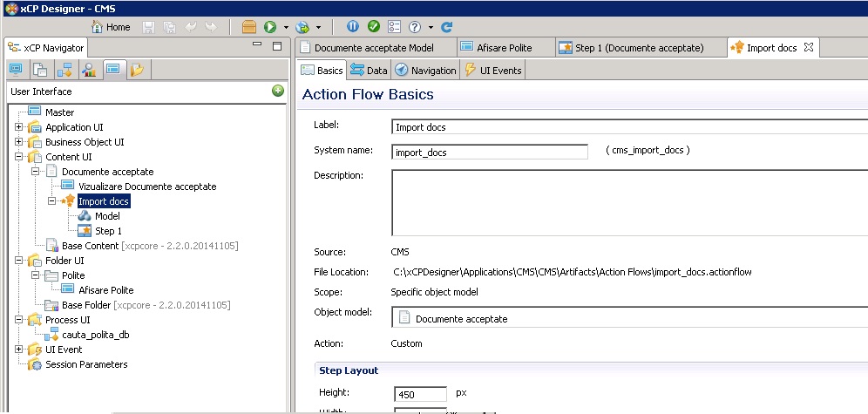This screenshot has width=868, height=414.
Task: Open the Processes flowchart navigator icon
Action: [x=64, y=70]
